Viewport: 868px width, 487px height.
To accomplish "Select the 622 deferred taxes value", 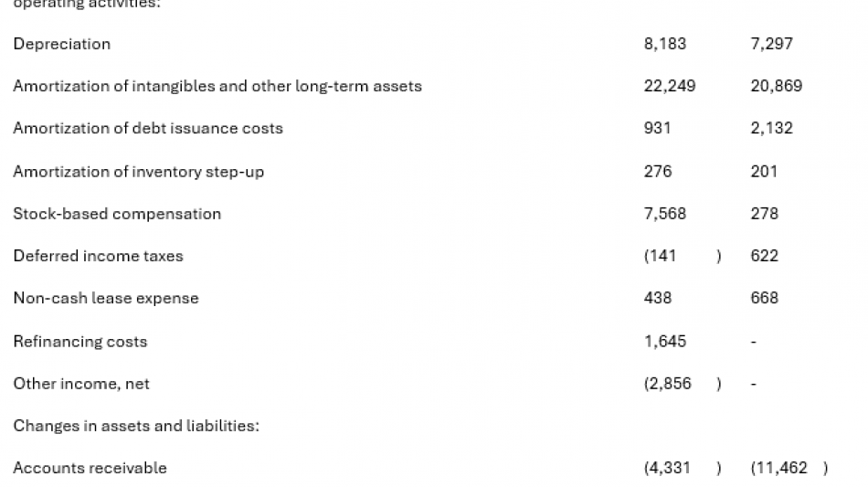I will pyautogui.click(x=764, y=256).
